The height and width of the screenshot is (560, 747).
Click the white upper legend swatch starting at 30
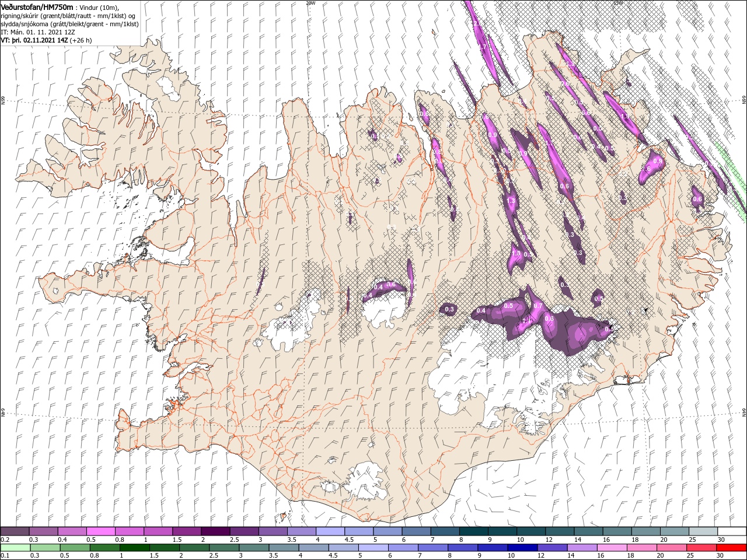click(x=732, y=531)
